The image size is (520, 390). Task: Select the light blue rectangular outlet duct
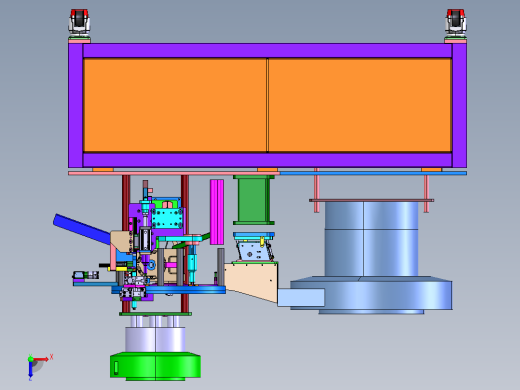click(301, 297)
